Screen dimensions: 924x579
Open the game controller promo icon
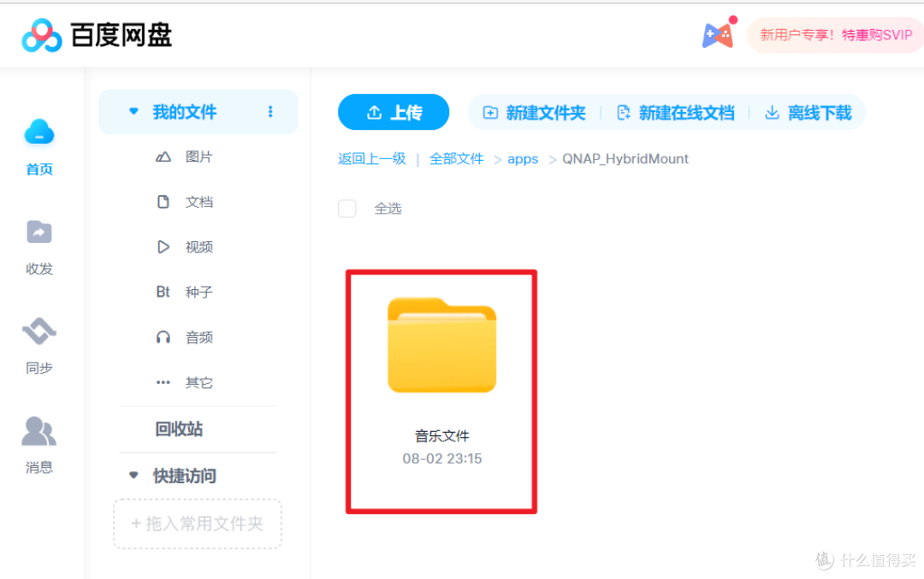click(719, 35)
